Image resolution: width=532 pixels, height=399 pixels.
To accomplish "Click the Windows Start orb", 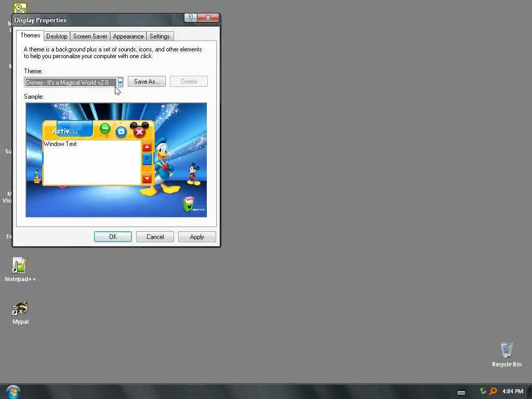I will tap(13, 392).
